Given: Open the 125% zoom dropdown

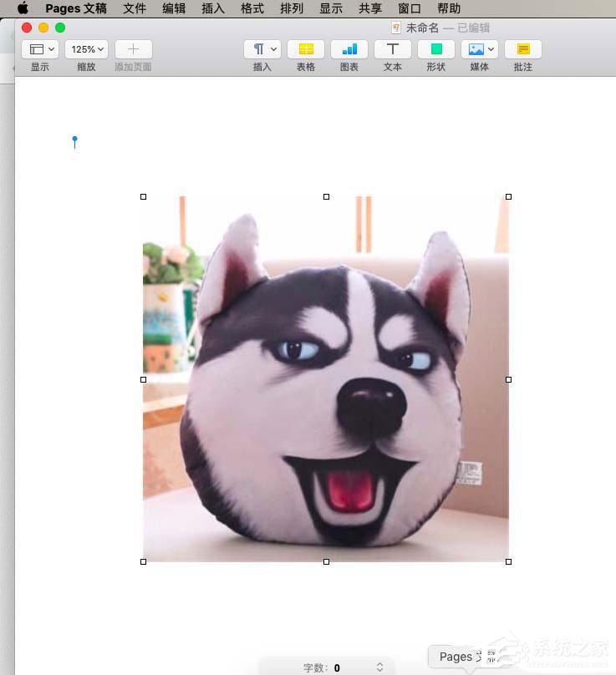Looking at the screenshot, I should (87, 49).
